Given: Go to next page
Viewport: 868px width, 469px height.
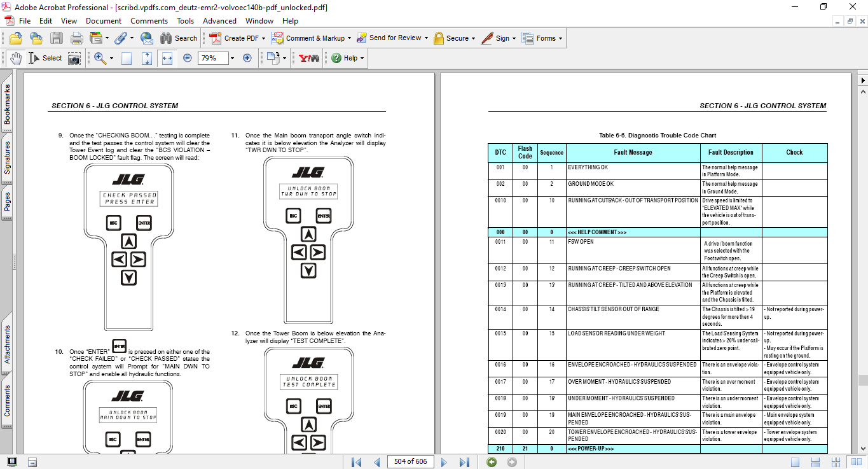Looking at the screenshot, I should coord(444,462).
